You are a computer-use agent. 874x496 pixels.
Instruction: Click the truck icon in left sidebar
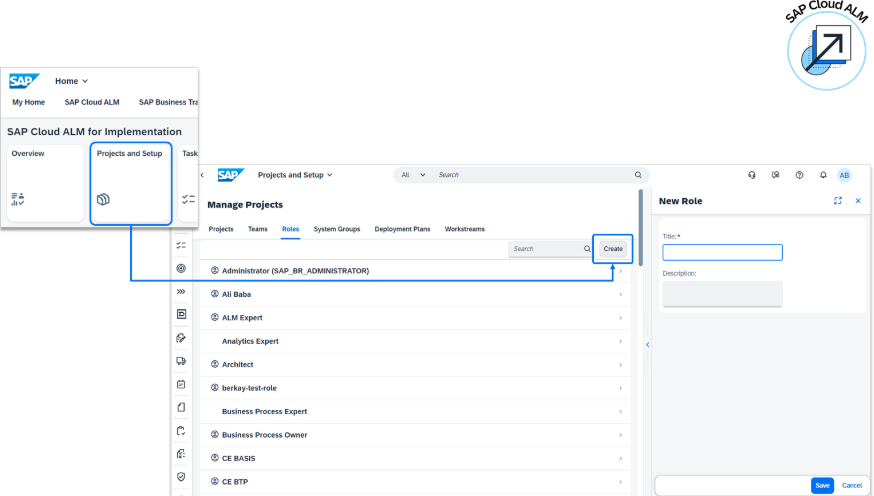point(181,361)
